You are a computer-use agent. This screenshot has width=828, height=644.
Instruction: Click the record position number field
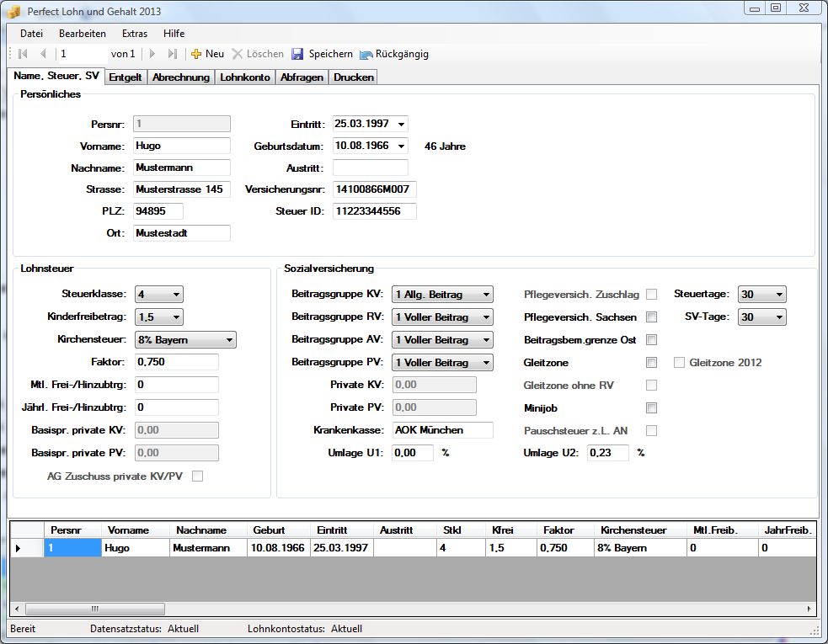point(82,54)
